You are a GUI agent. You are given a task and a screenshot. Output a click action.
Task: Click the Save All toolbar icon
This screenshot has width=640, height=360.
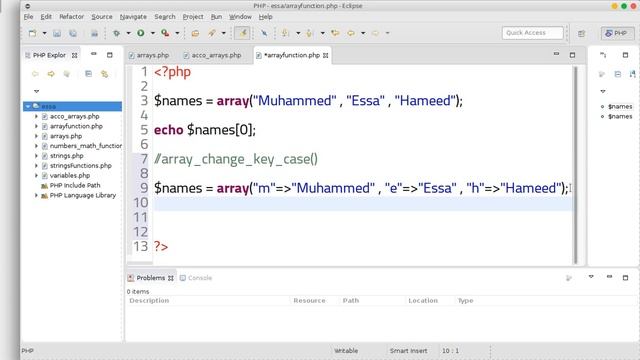pos(73,33)
